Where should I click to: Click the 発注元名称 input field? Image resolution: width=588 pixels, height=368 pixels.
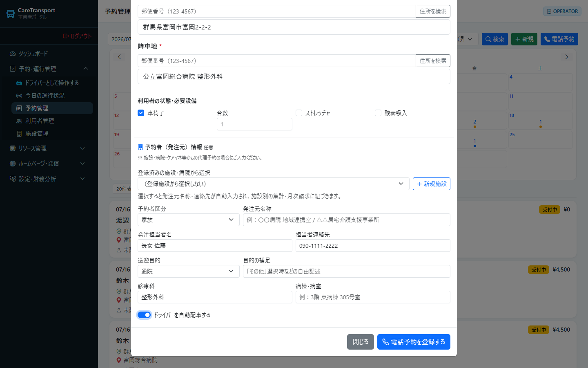(x=347, y=220)
